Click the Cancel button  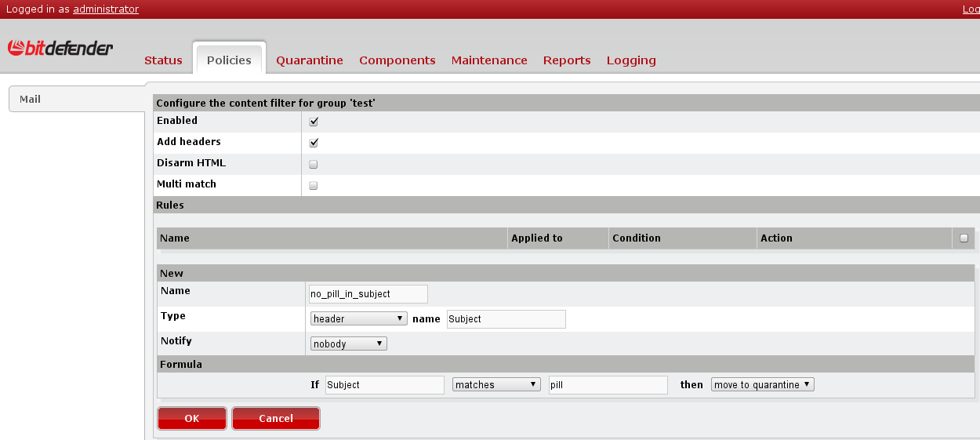pos(275,419)
